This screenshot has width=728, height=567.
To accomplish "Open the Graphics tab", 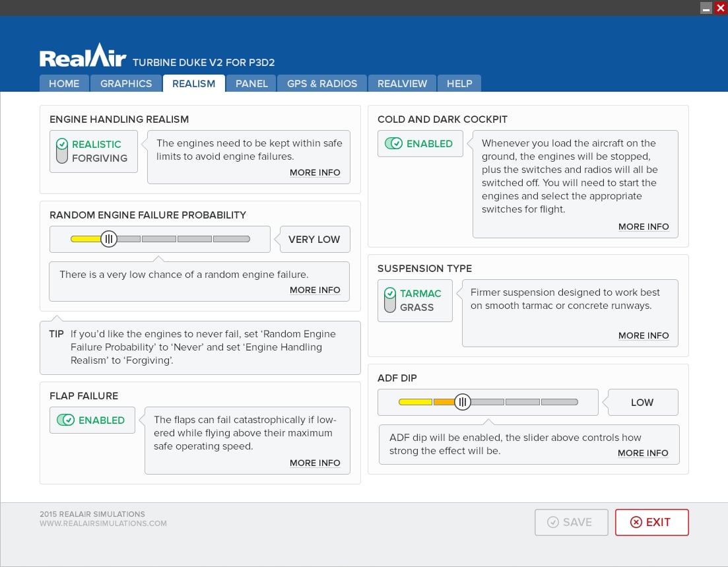I will 126,83.
